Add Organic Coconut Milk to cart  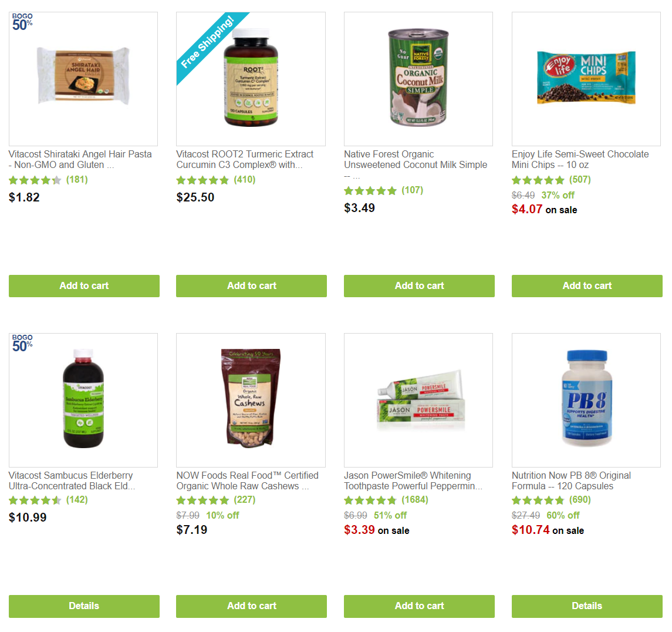419,286
